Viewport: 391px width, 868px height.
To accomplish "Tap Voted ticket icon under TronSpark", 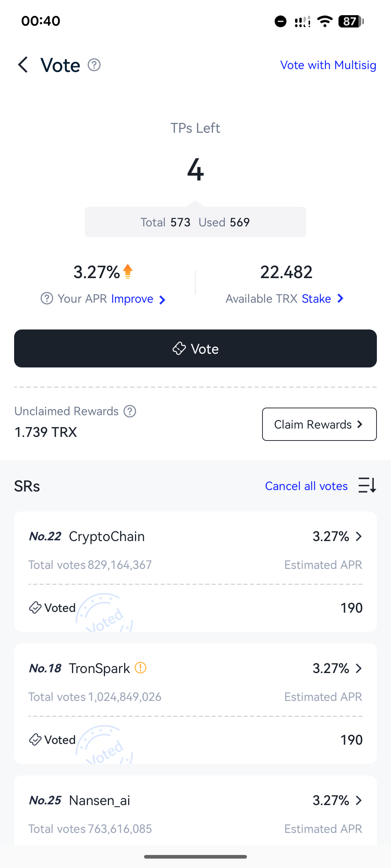I will click(35, 740).
